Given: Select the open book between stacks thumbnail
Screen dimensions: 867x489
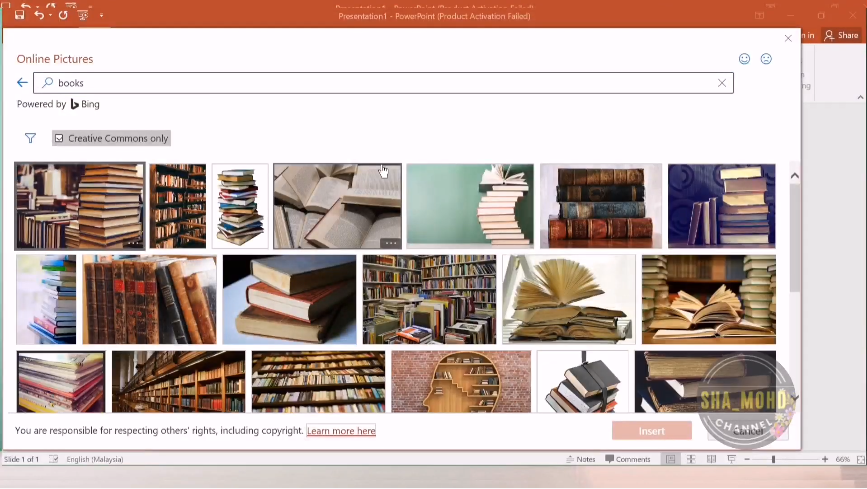Looking at the screenshot, I should point(709,299).
